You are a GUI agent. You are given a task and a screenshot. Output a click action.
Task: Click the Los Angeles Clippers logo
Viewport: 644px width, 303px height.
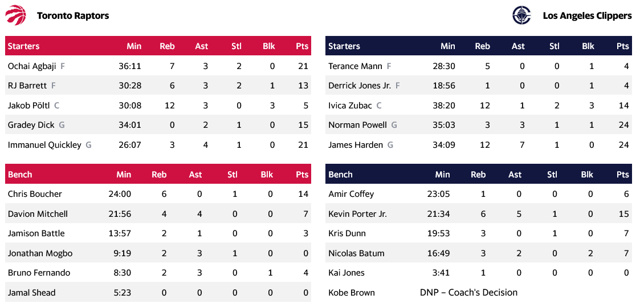pyautogui.click(x=521, y=15)
